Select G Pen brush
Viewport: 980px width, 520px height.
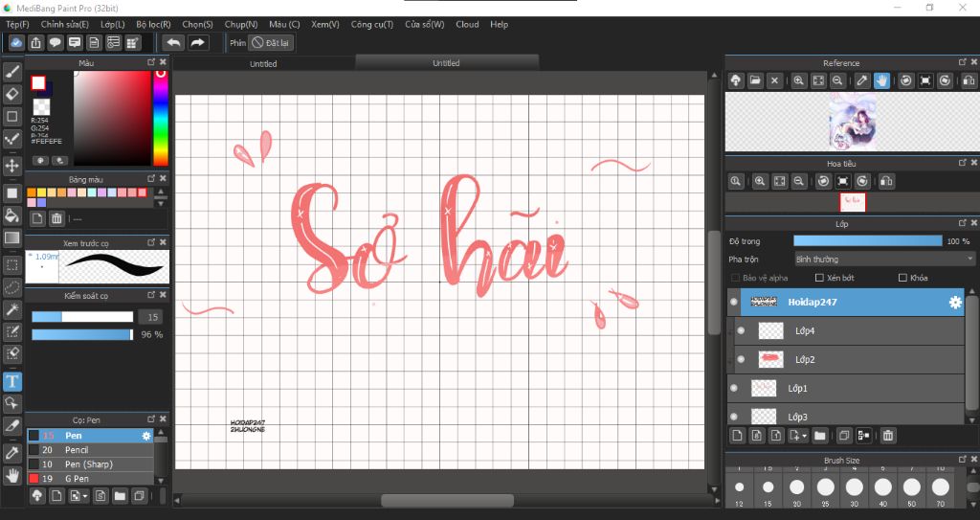[90, 479]
